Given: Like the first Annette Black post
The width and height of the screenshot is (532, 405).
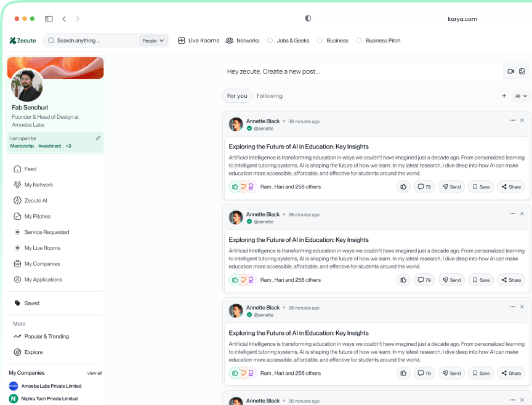Looking at the screenshot, I should (403, 186).
